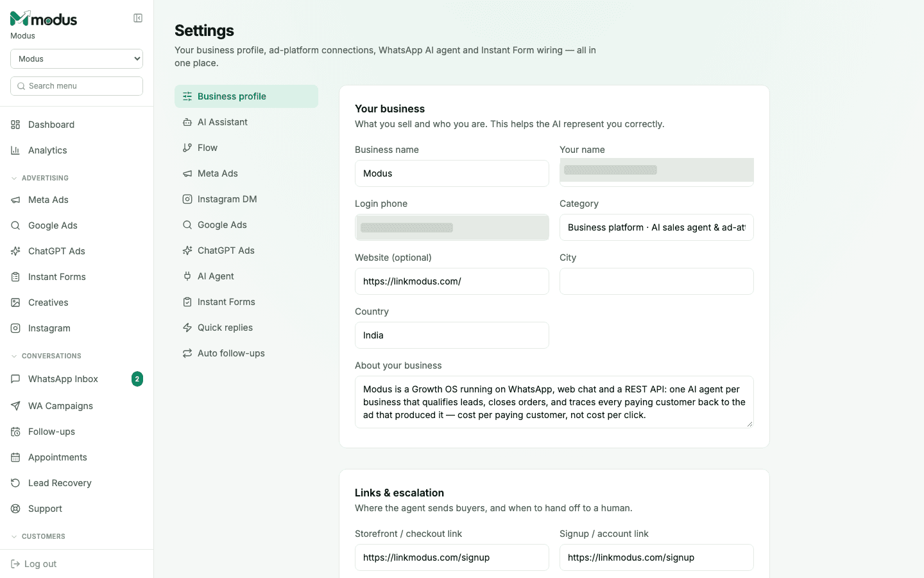Open the Google Ads settings tab
Viewport: 924px width, 578px height.
pyautogui.click(x=246, y=225)
